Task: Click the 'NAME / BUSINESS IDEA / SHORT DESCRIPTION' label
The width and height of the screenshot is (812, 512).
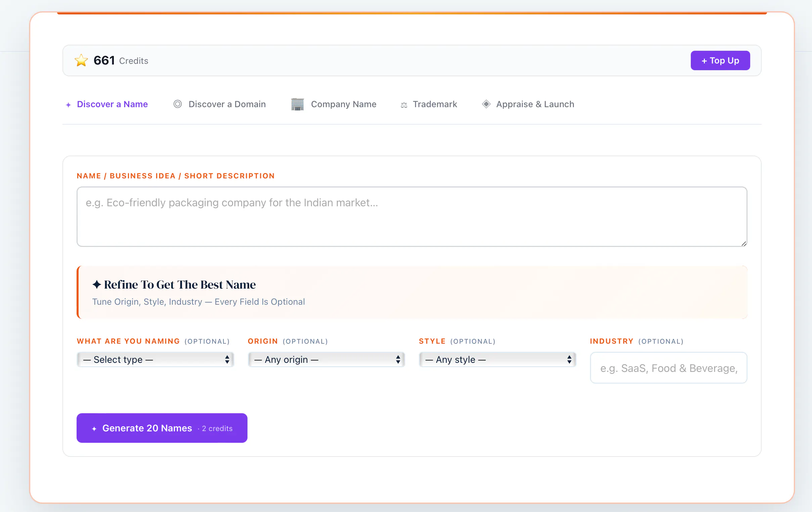Action: [x=176, y=176]
